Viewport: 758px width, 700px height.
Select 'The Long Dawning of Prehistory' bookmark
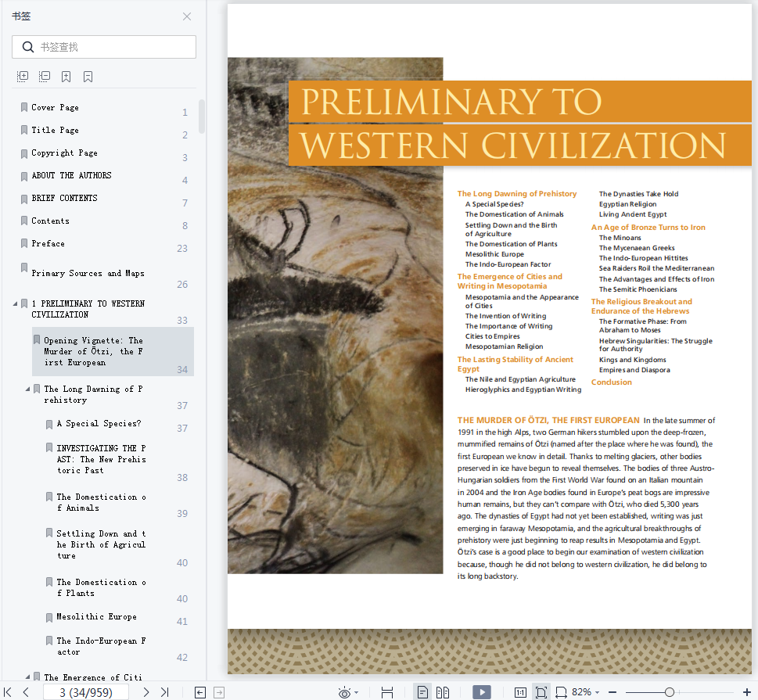tap(93, 394)
